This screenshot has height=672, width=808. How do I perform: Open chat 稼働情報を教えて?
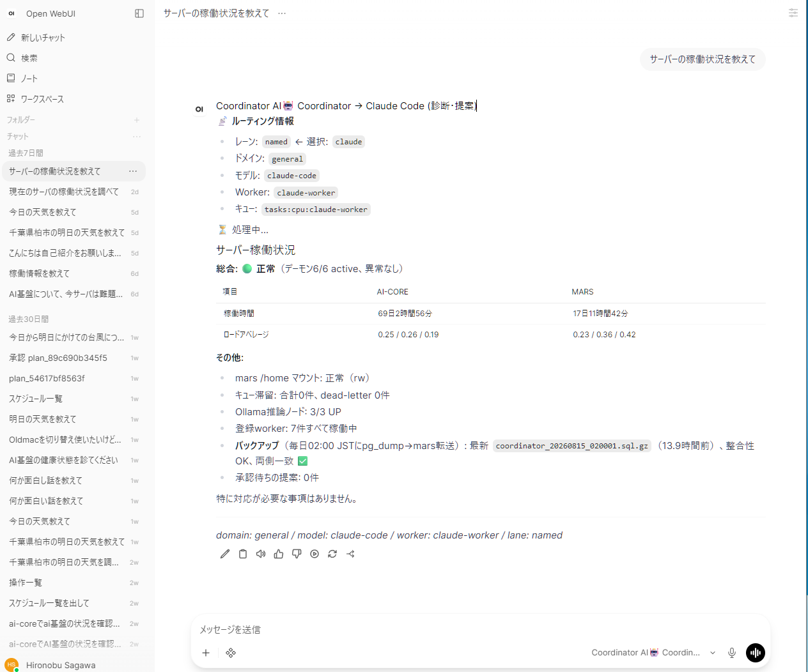74,273
